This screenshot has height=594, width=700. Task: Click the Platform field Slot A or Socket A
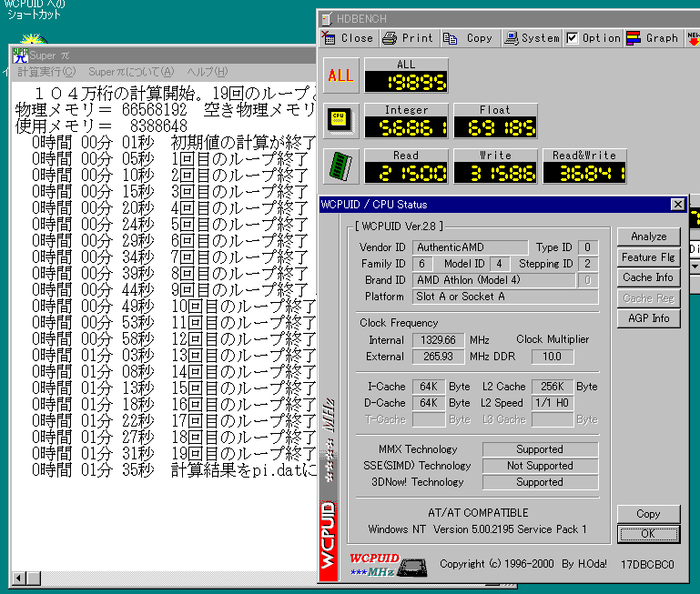[505, 297]
